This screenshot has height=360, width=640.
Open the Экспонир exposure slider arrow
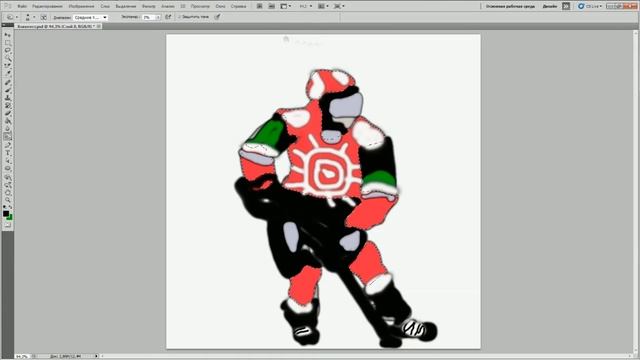click(x=158, y=18)
